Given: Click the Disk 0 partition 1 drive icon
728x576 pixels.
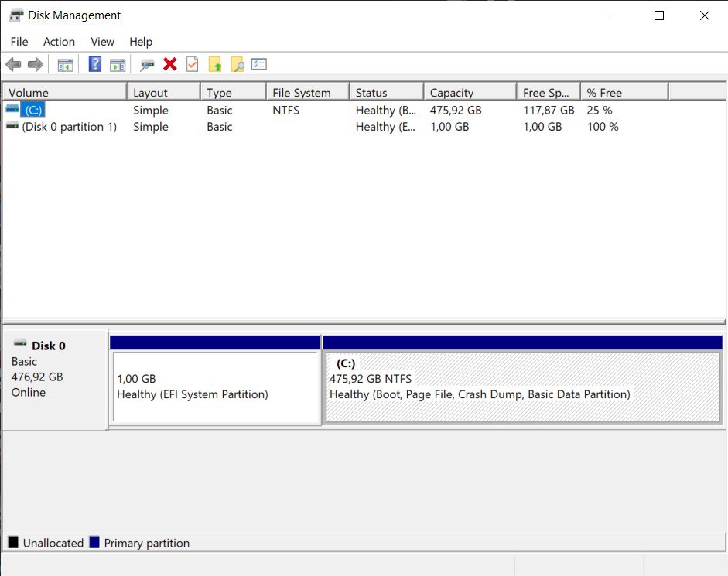Looking at the screenshot, I should coord(12,125).
